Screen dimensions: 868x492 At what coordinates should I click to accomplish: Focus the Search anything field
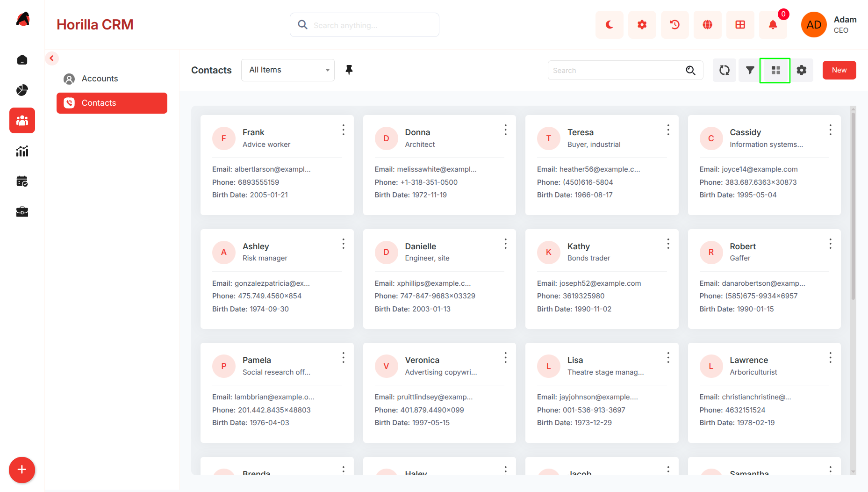coord(365,25)
